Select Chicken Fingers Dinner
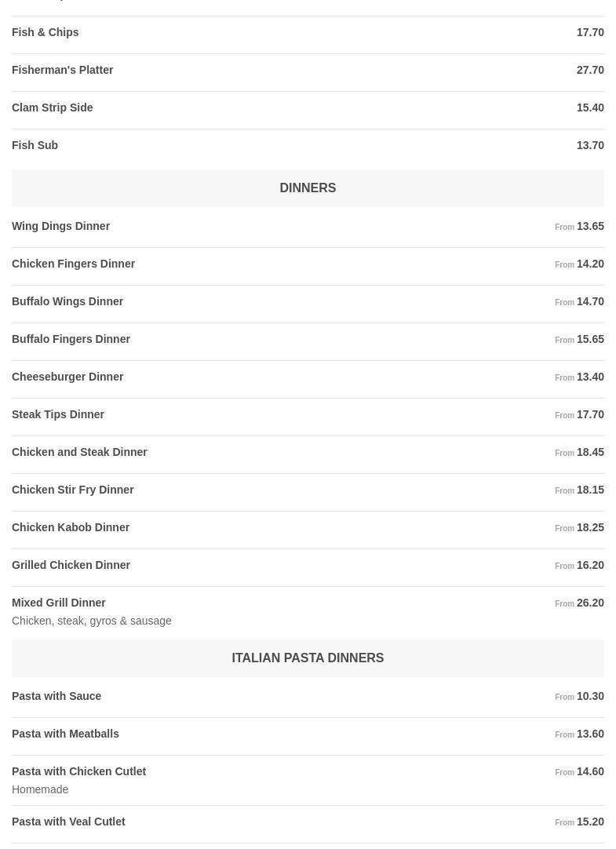The image size is (616, 849). (x=74, y=264)
